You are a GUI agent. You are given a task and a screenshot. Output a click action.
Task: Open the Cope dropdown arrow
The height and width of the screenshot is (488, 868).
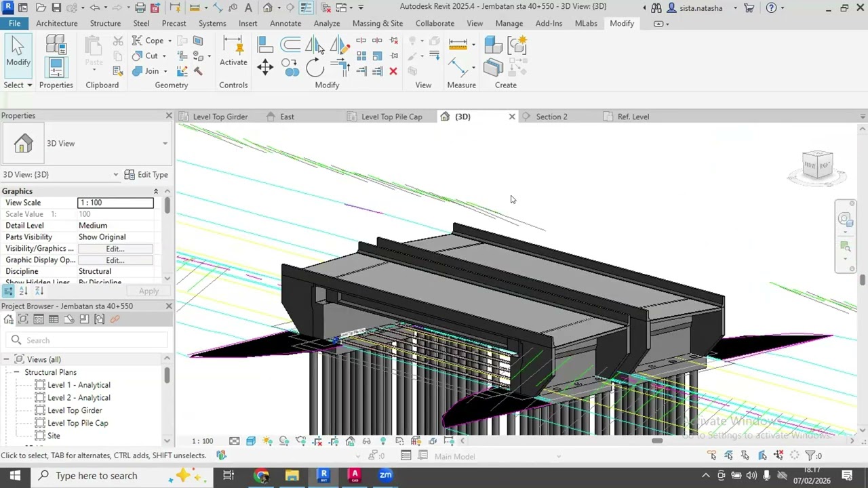[169, 41]
